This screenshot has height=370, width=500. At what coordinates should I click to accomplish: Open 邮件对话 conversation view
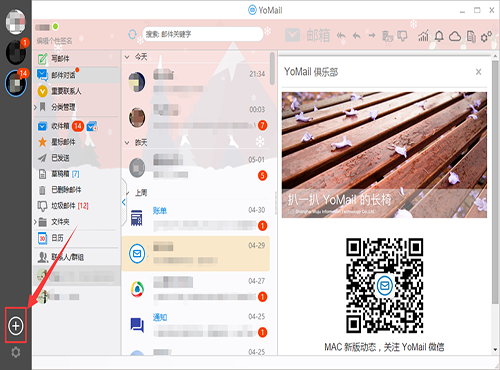pyautogui.click(x=78, y=75)
